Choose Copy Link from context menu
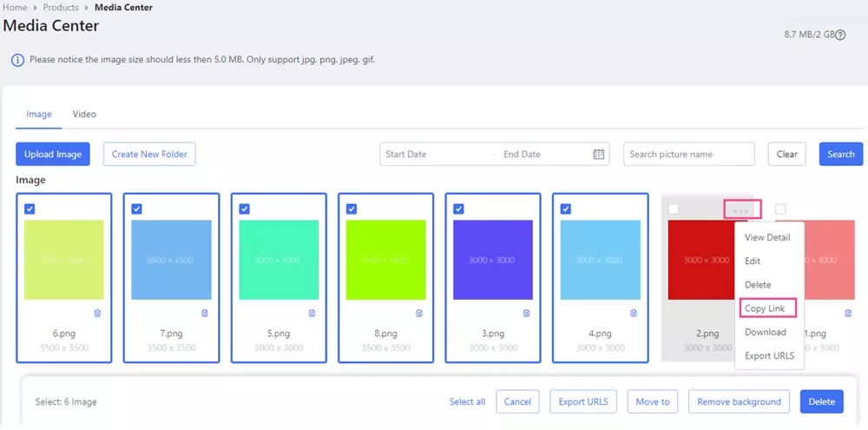 [x=765, y=308]
